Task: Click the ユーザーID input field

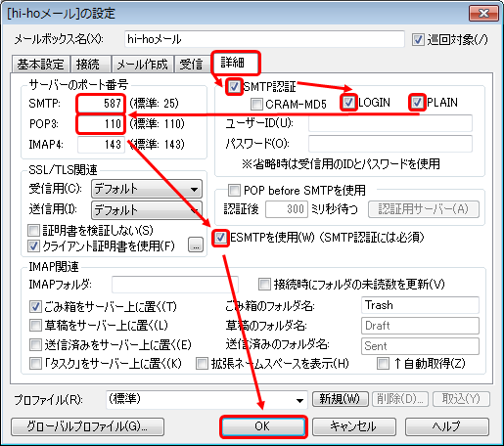Action: (390, 123)
